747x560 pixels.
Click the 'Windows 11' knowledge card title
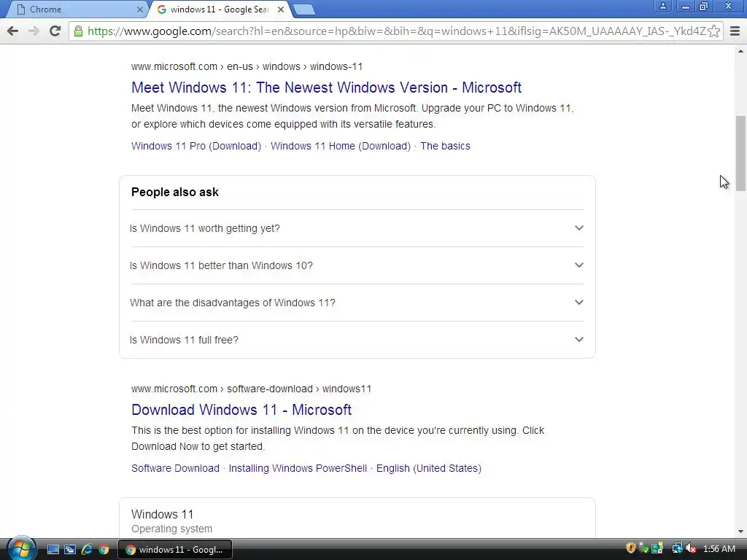coord(163,514)
